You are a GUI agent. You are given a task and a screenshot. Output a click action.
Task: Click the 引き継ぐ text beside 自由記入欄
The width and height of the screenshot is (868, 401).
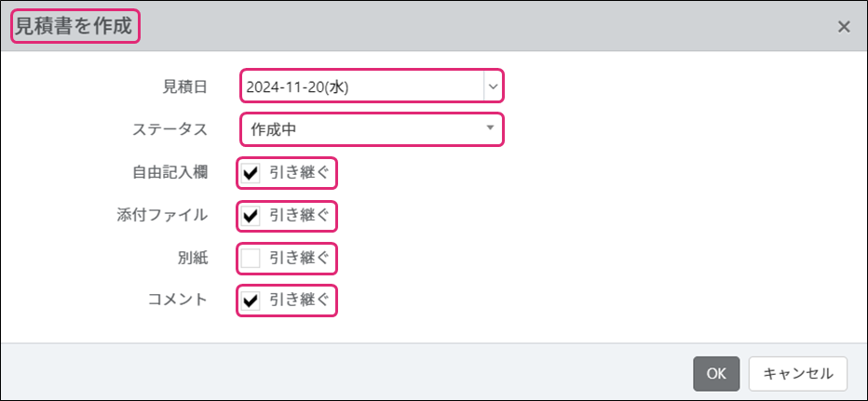(x=299, y=173)
